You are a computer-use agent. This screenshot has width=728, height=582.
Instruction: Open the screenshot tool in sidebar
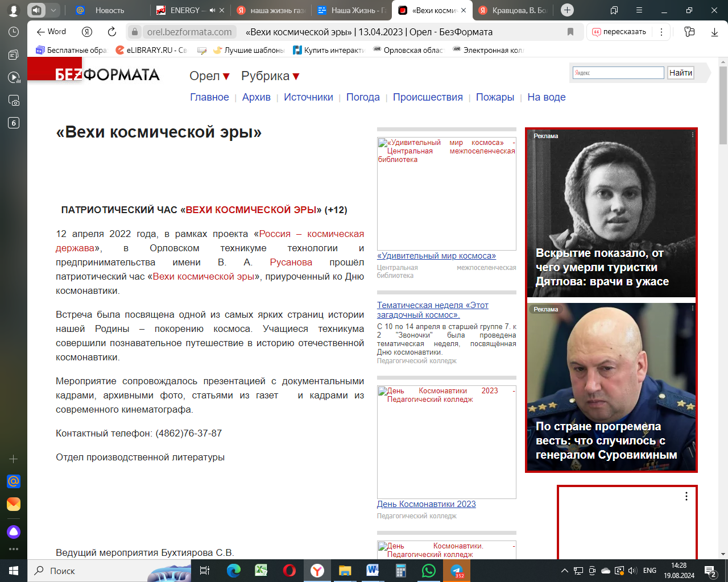coord(14,101)
